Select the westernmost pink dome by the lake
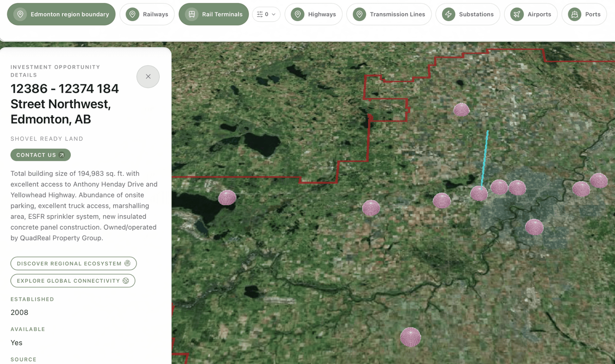Image resolution: width=615 pixels, height=364 pixels. click(227, 198)
